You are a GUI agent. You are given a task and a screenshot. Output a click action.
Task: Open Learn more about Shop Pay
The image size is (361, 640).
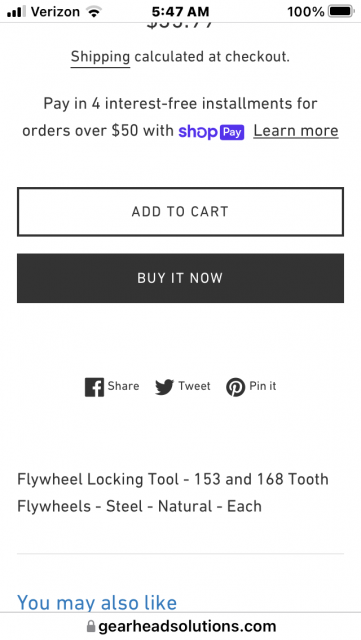point(296,131)
